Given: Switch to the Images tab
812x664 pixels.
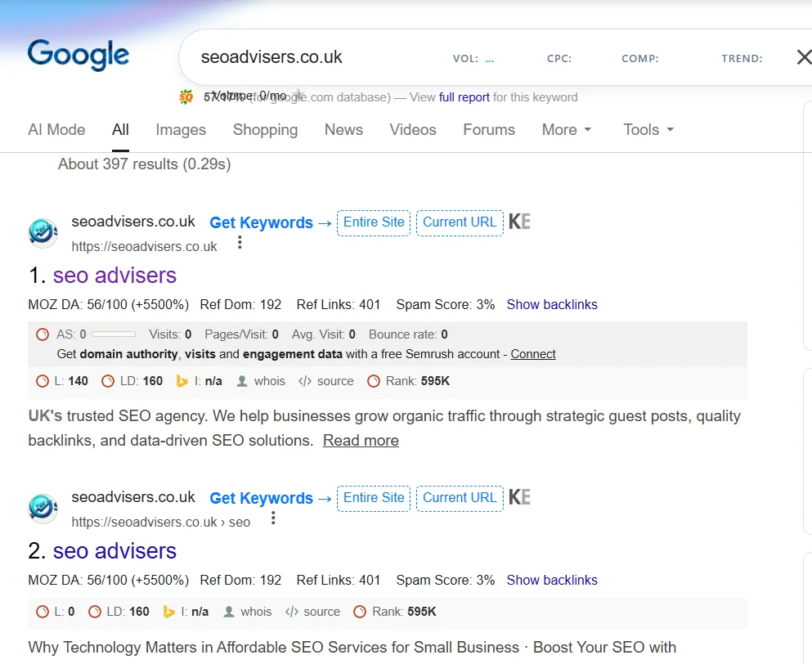Looking at the screenshot, I should tap(180, 129).
